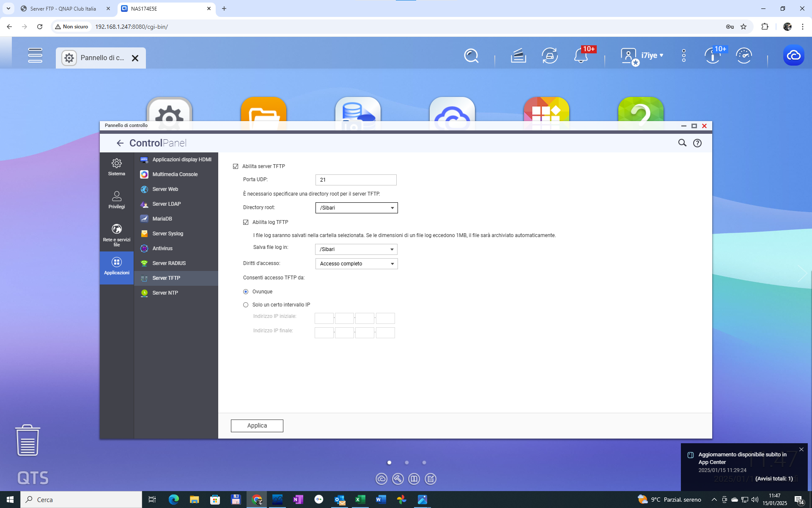Click the QTS search magnifier icon
The image size is (812, 508).
[x=471, y=55]
